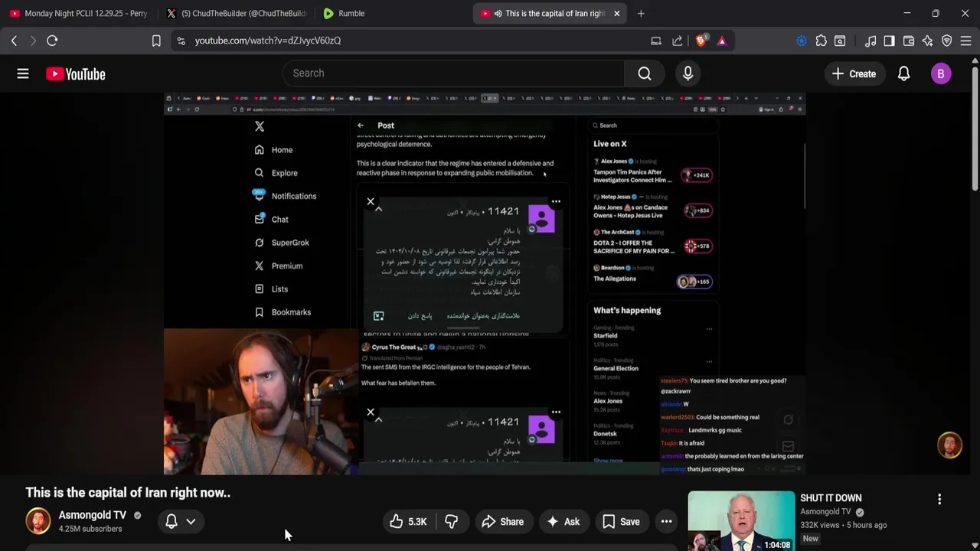The image size is (980, 551).
Task: Click the search magnifier button
Action: pos(645,73)
